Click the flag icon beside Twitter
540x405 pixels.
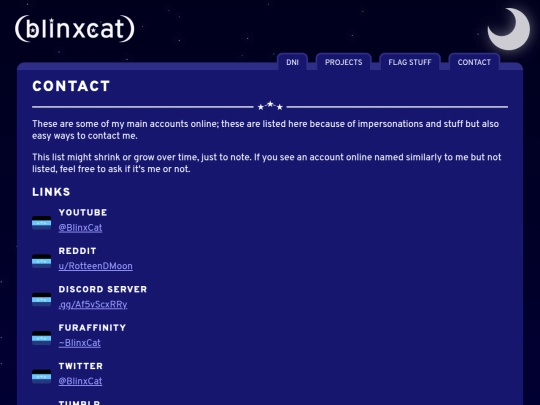point(42,376)
